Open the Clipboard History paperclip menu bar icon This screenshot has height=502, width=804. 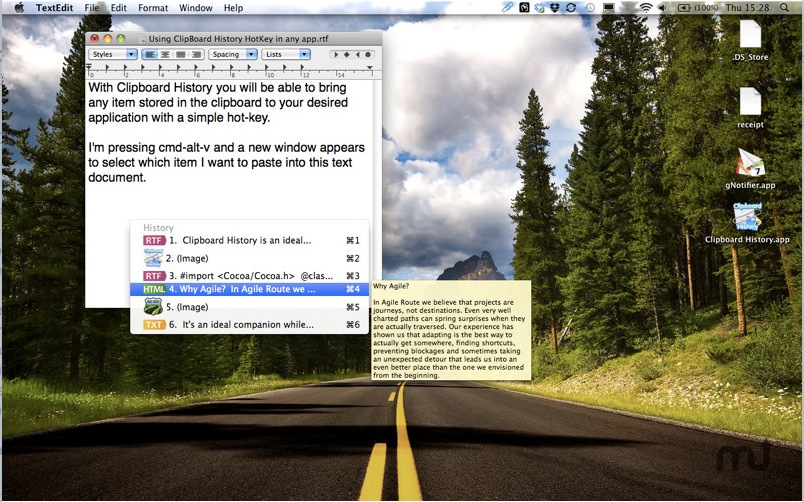pyautogui.click(x=508, y=8)
